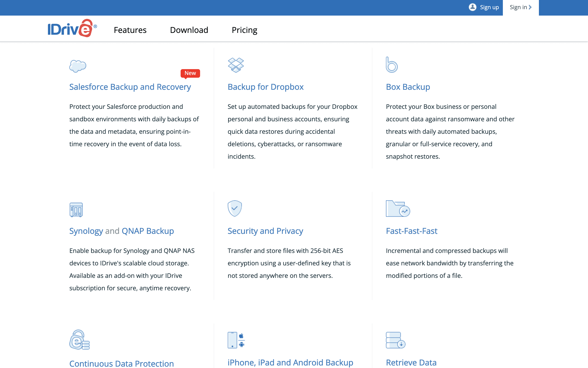The height and width of the screenshot is (368, 588).
Task: Open iPhone, iPad and Android Backup link
Action: (290, 363)
